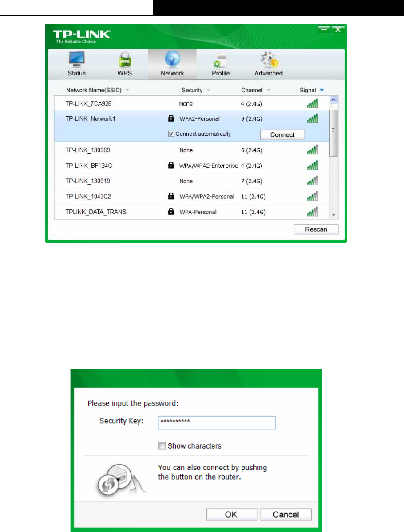Select the TPLINK_DATA_TRANS network
The width and height of the screenshot is (404, 532).
pyautogui.click(x=191, y=212)
